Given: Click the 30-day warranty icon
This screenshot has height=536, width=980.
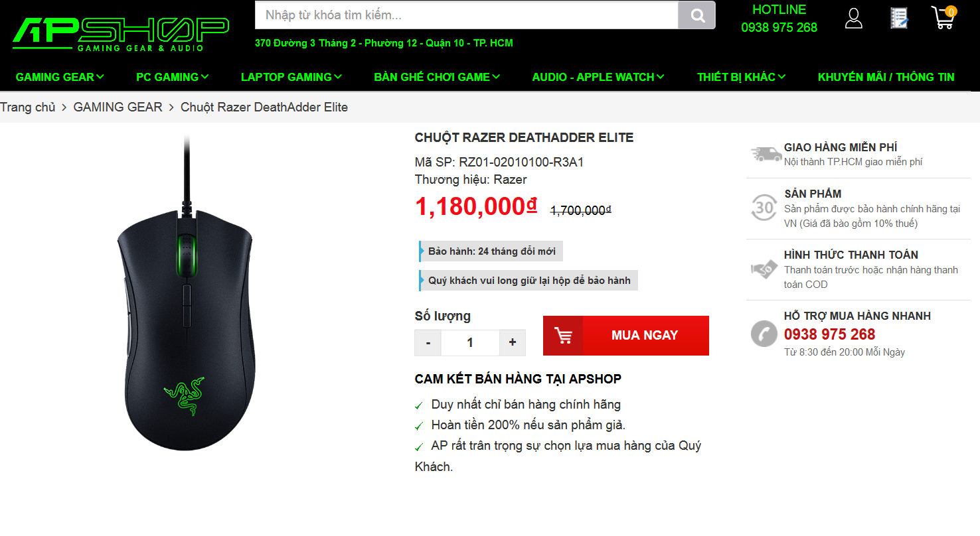Looking at the screenshot, I should (x=764, y=207).
